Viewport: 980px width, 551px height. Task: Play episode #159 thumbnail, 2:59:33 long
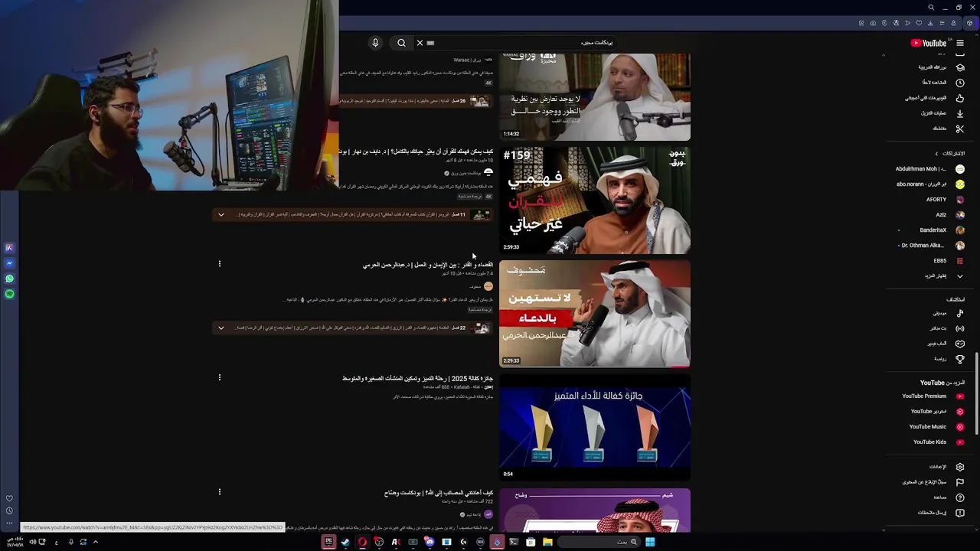point(595,201)
